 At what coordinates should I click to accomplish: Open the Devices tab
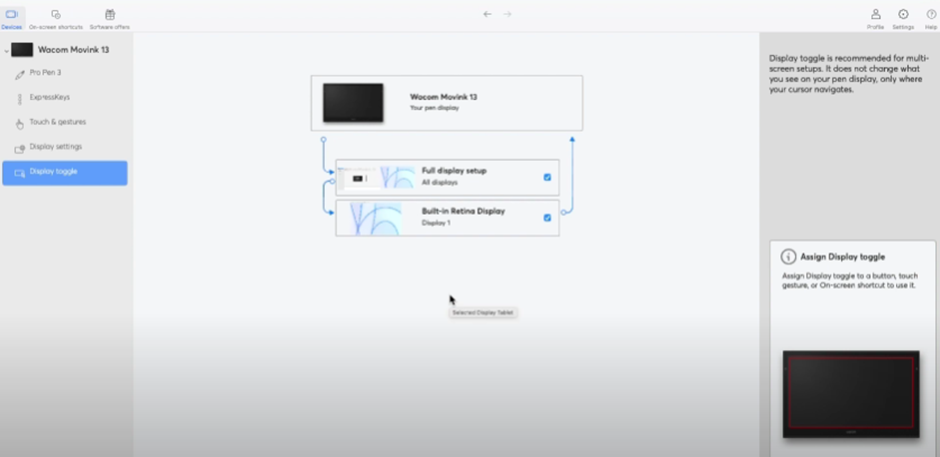coord(11,19)
